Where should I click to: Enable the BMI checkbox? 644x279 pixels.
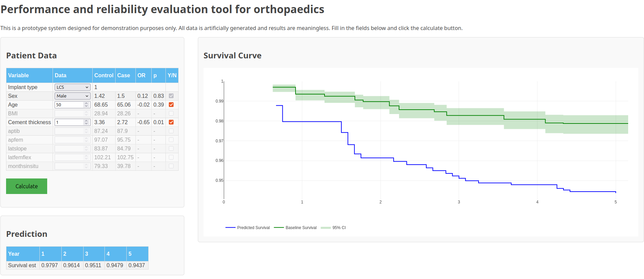171,113
